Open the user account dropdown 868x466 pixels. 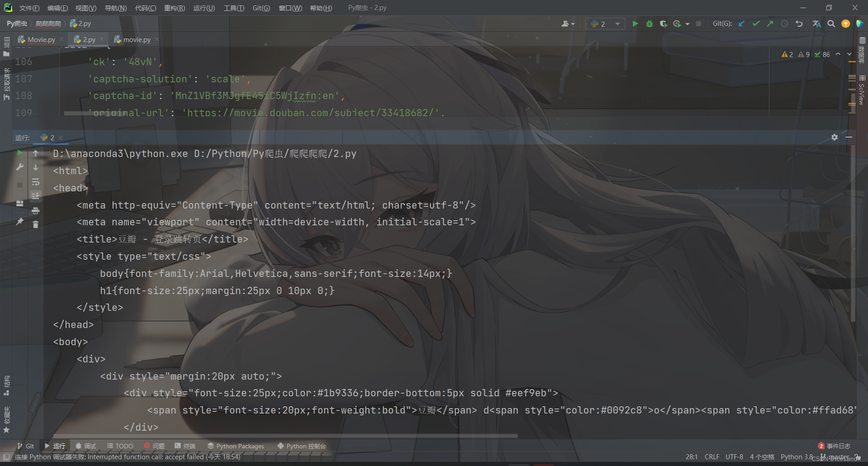coord(568,24)
